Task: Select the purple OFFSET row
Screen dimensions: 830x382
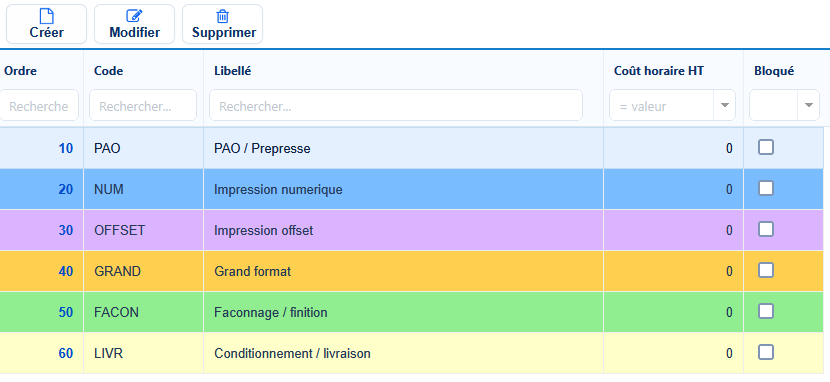Action: point(411,230)
